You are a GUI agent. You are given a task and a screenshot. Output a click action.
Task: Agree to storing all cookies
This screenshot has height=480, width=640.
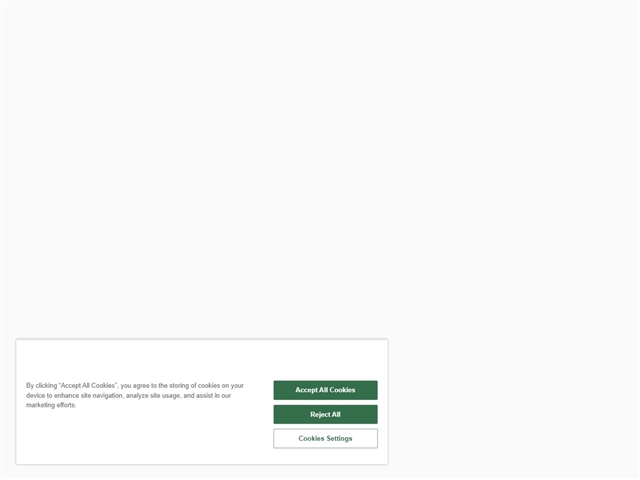325,390
